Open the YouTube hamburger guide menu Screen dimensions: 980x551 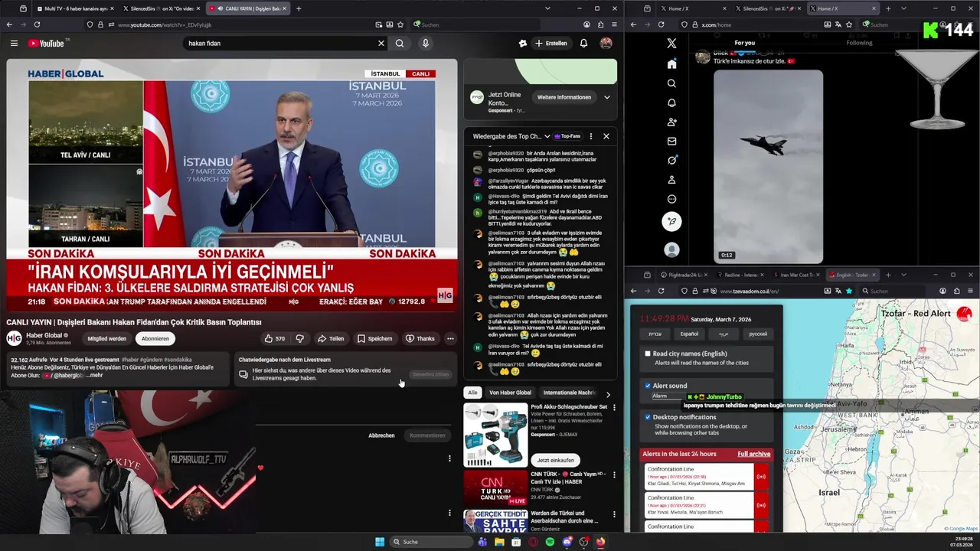[x=14, y=44]
